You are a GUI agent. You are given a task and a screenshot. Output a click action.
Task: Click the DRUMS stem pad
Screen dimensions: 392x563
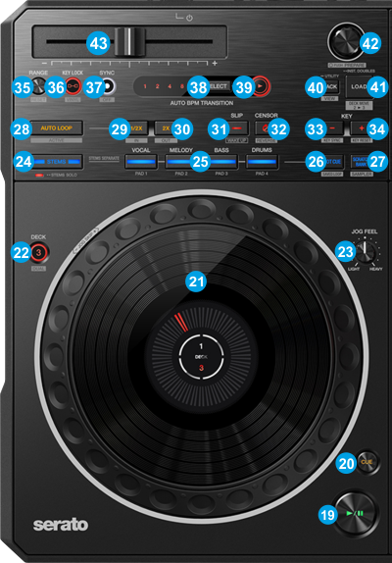(x=262, y=162)
